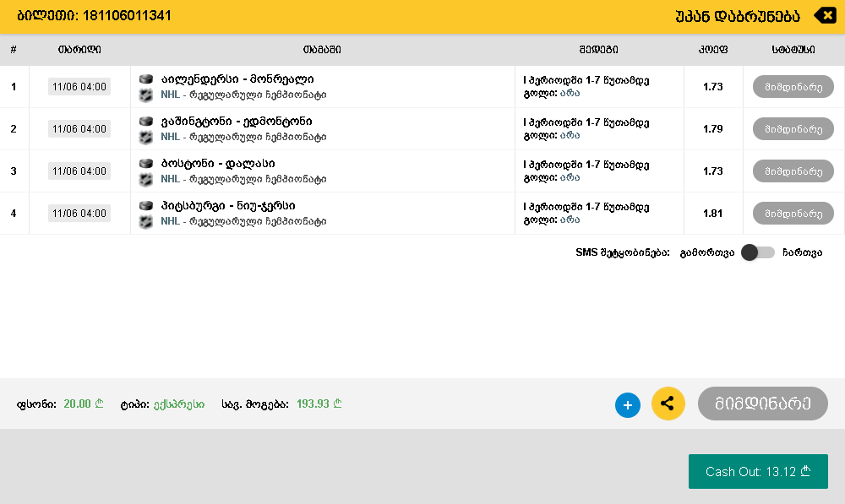The width and height of the screenshot is (845, 504).
Task: Open ბოსტონი - დალასი match
Action: pos(218,163)
